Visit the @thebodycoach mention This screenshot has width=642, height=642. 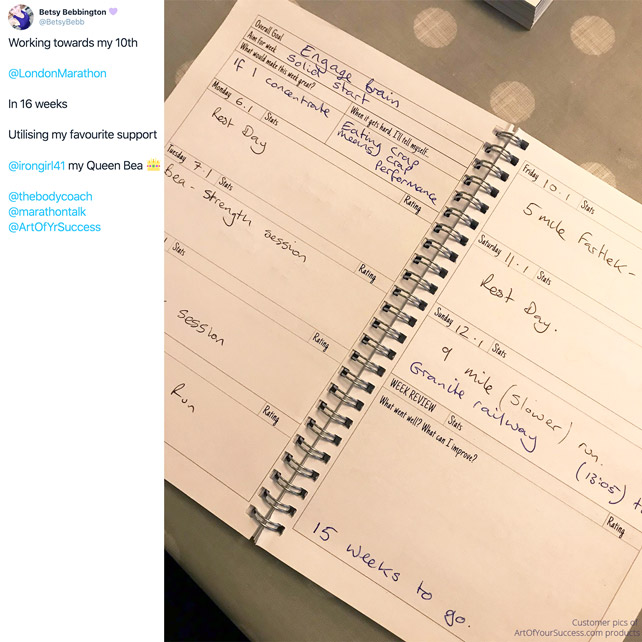click(x=50, y=197)
